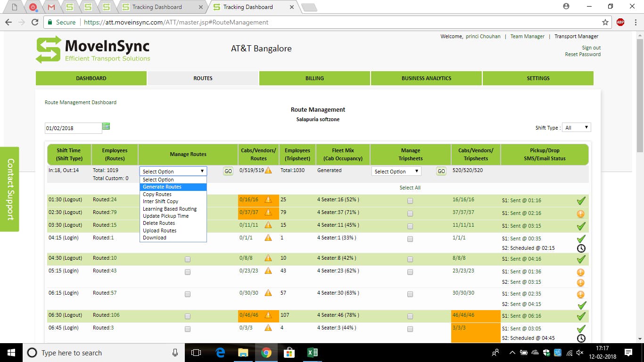Image resolution: width=644 pixels, height=362 pixels.
Task: Click the Sign out link
Action: [592, 48]
